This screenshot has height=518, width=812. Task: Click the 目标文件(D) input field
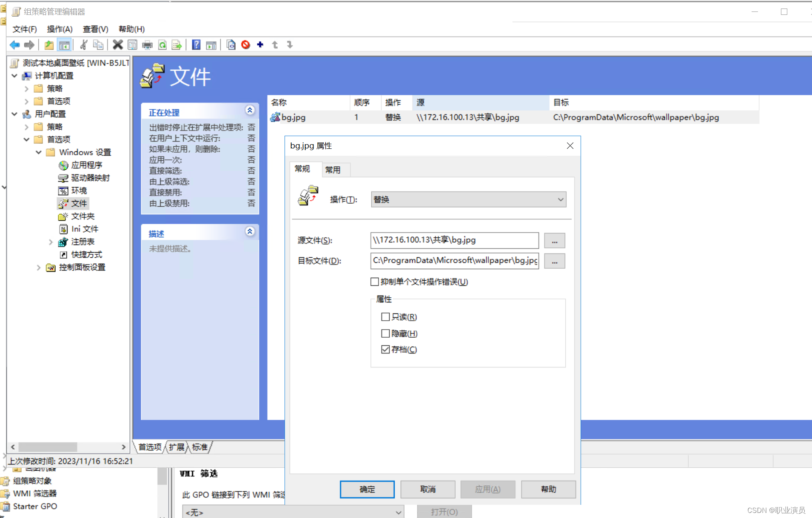click(x=455, y=261)
